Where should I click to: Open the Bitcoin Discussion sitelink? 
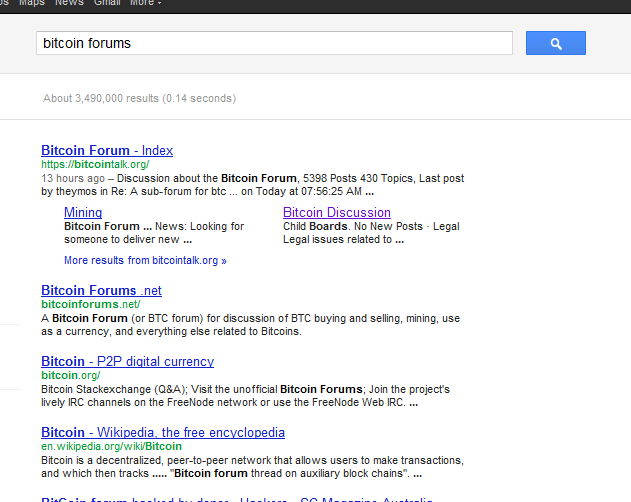[x=337, y=212]
